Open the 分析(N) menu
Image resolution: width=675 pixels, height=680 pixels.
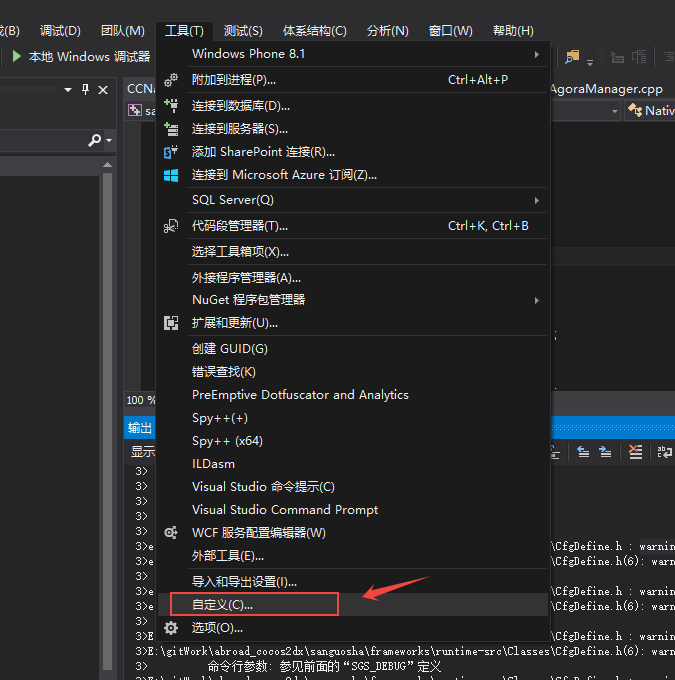point(388,31)
